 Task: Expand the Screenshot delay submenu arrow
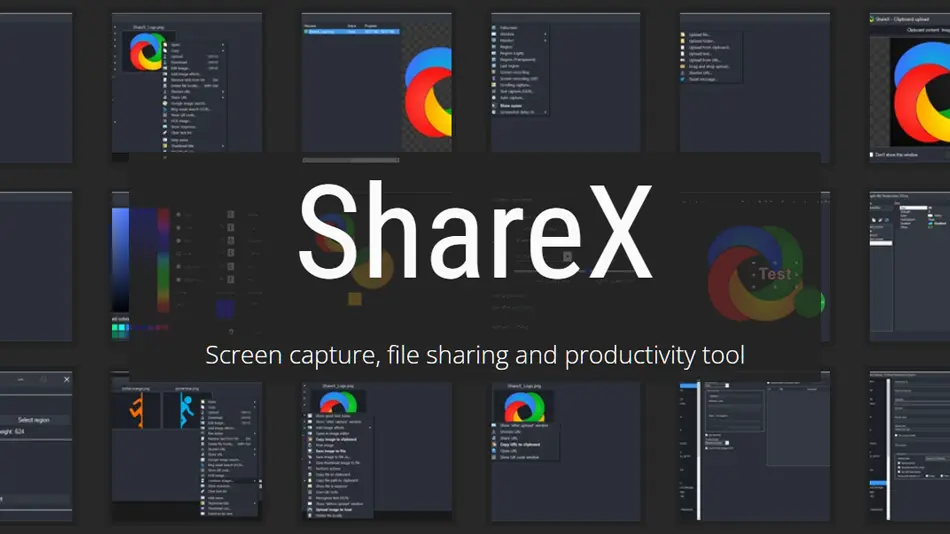point(545,112)
